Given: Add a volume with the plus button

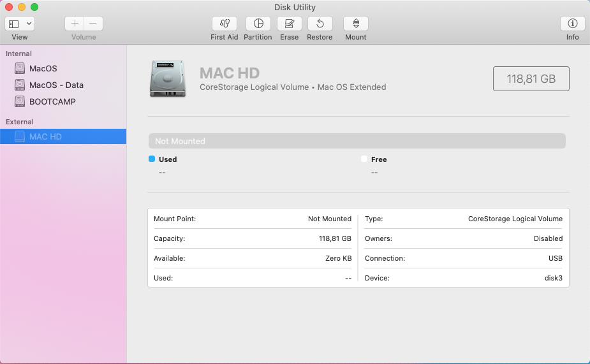Looking at the screenshot, I should pyautogui.click(x=75, y=24).
